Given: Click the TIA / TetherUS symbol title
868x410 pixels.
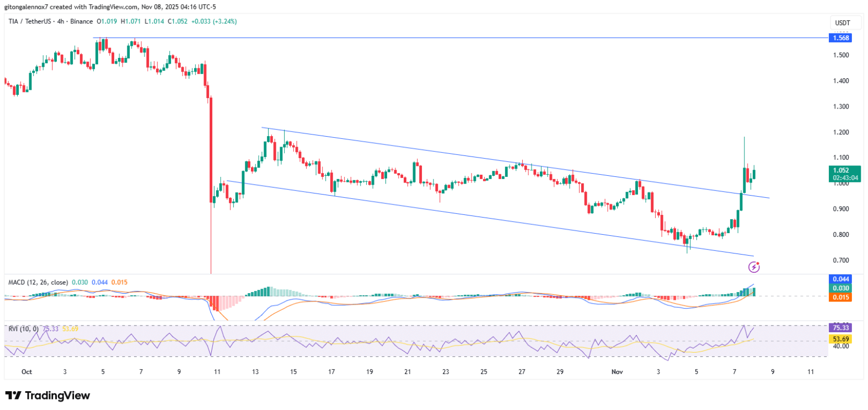Looking at the screenshot, I should tap(30, 21).
